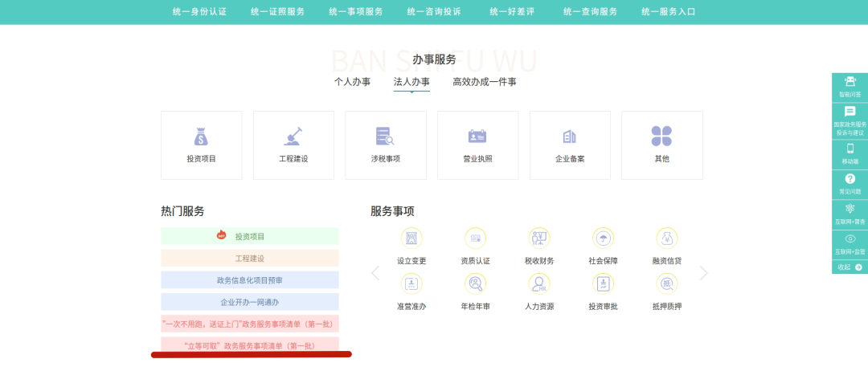Collapse the sidebar with 收起 arrow

[850, 267]
